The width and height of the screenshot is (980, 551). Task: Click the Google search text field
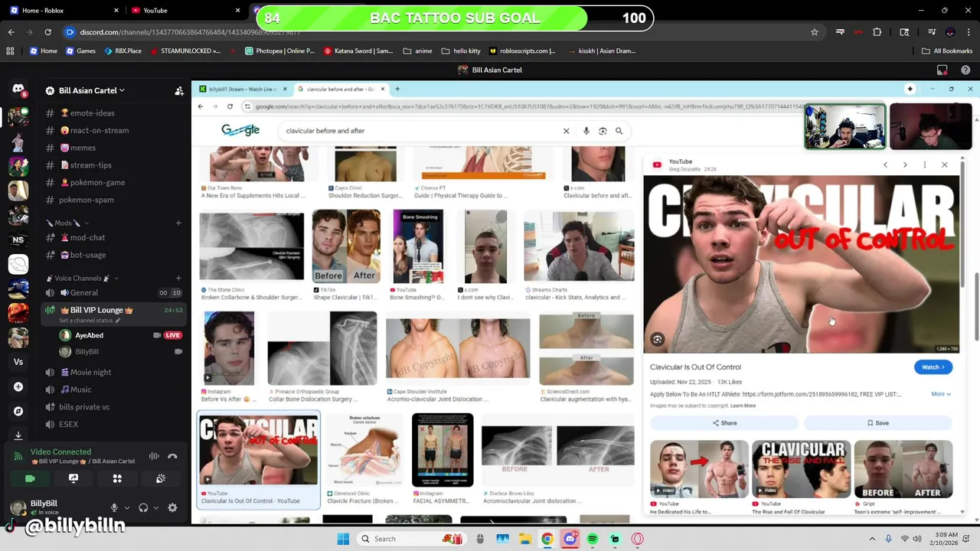(420, 131)
